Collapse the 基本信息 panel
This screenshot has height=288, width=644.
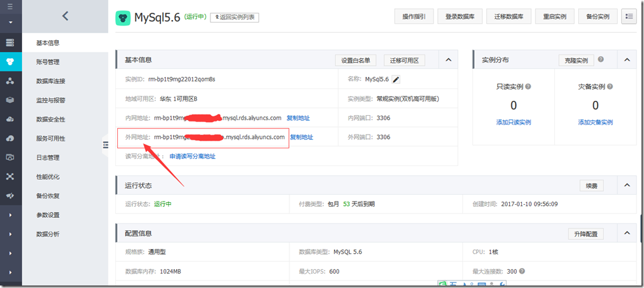448,60
